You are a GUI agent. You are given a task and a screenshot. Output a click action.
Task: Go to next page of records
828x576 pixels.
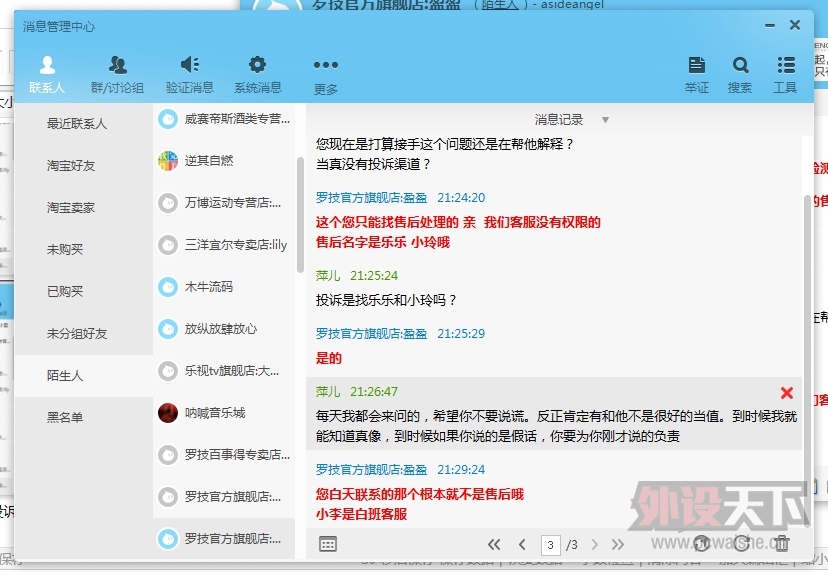coord(595,545)
